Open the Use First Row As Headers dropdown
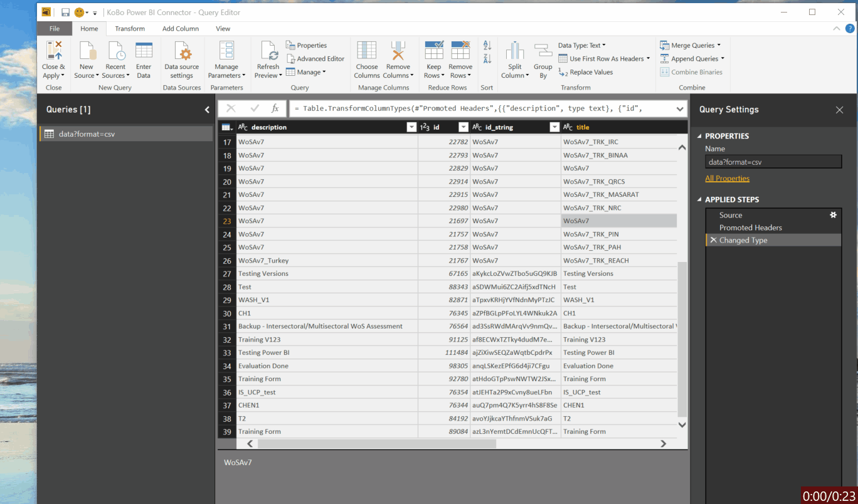858x504 pixels. (604, 59)
